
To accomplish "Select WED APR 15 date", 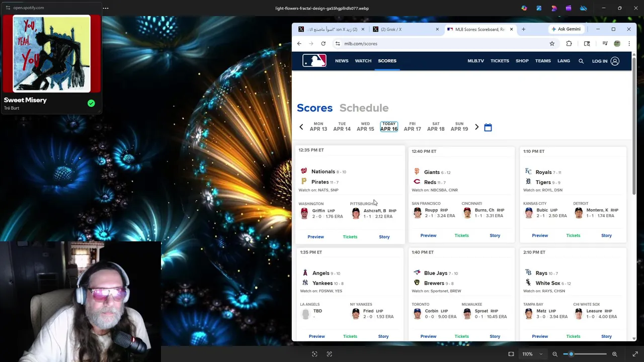I will pyautogui.click(x=365, y=126).
